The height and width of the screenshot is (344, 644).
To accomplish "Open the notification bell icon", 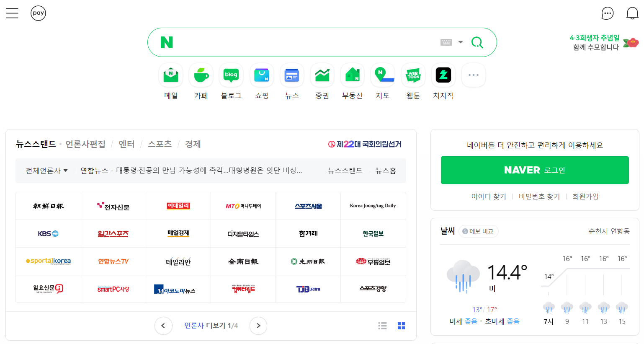I will [632, 13].
